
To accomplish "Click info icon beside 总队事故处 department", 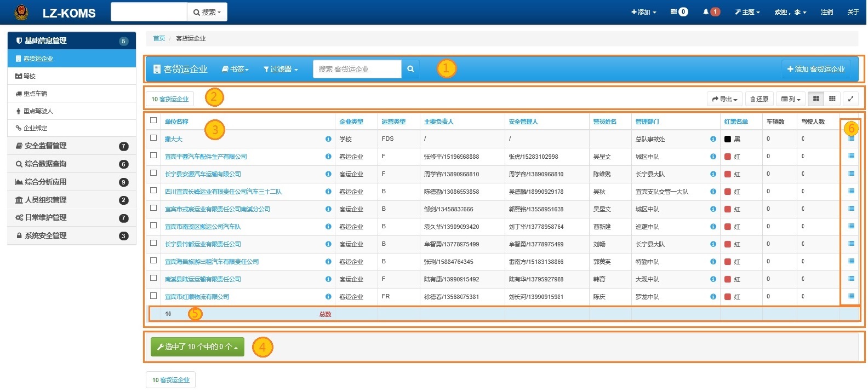I will [x=713, y=139].
